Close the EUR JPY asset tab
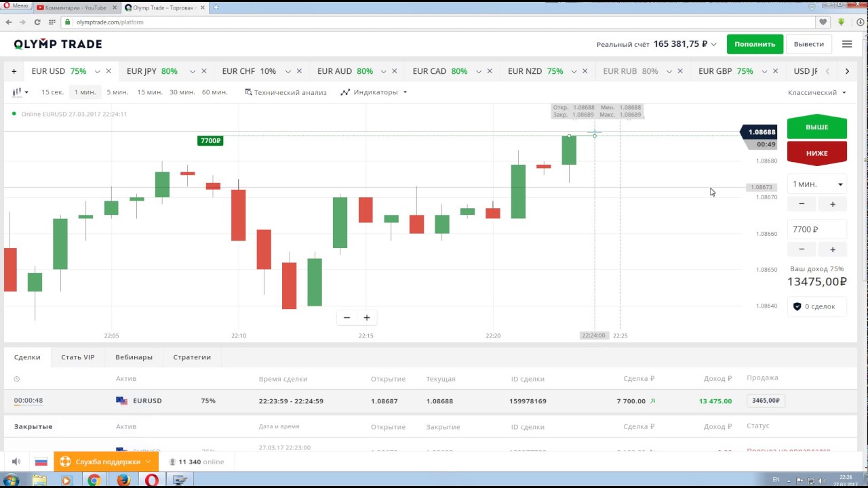 point(203,71)
